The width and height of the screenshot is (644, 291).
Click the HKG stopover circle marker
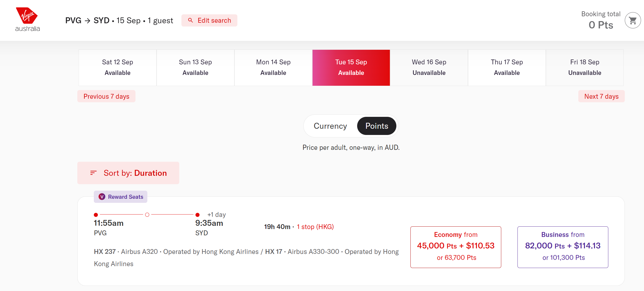point(147,215)
